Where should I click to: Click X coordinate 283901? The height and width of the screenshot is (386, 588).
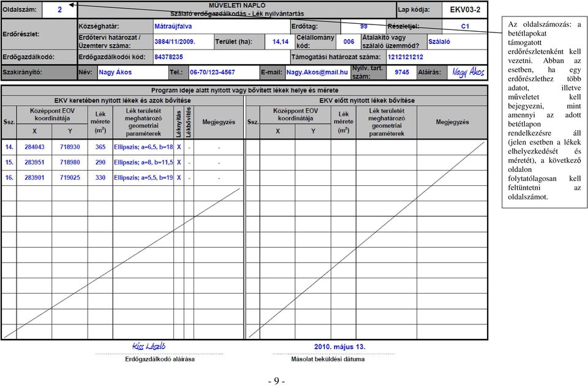(x=34, y=178)
